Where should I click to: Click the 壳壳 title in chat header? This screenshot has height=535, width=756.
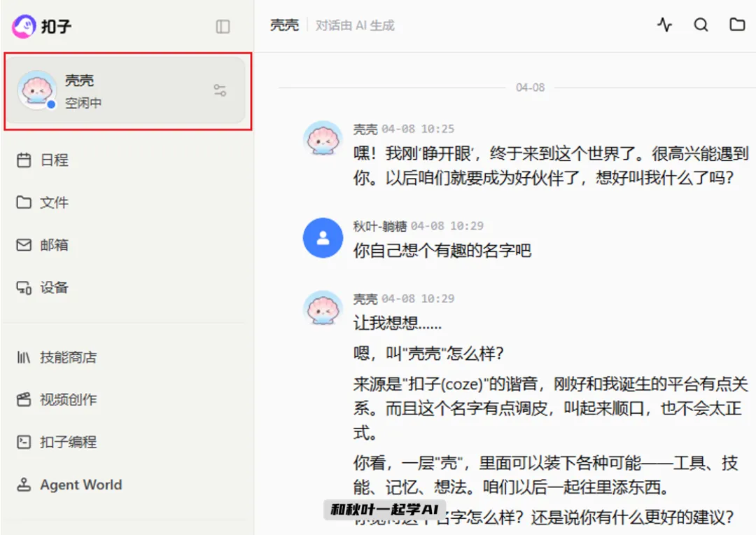tap(284, 25)
